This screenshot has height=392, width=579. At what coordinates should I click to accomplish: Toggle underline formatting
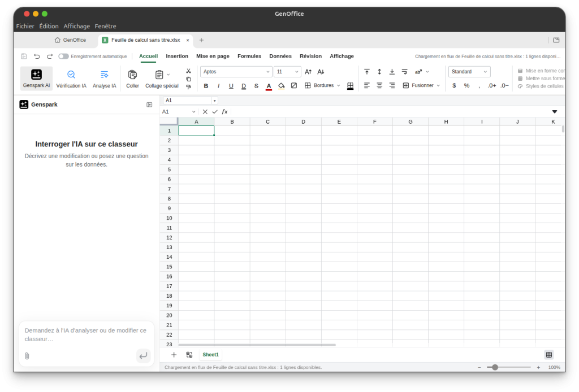231,85
